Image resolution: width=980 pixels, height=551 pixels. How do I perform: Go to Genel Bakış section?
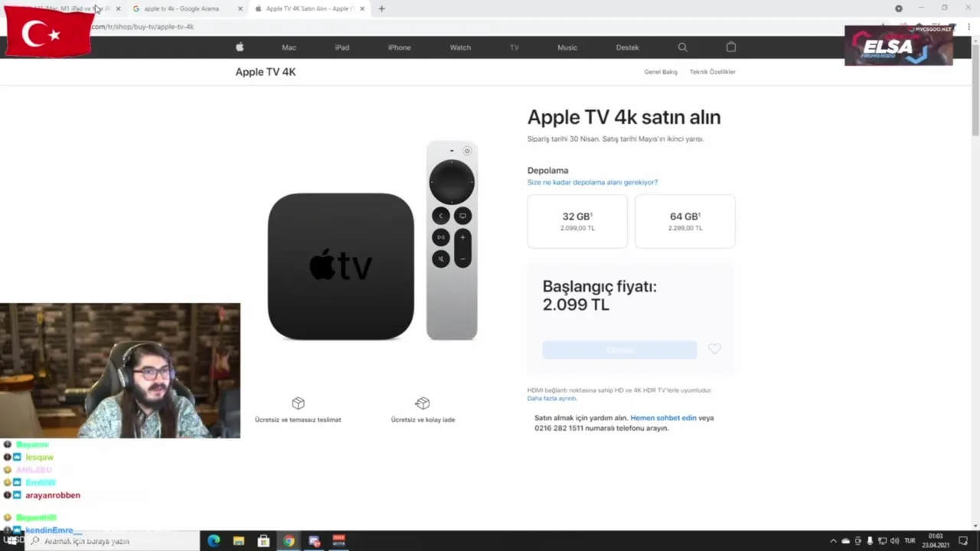pyautogui.click(x=661, y=72)
